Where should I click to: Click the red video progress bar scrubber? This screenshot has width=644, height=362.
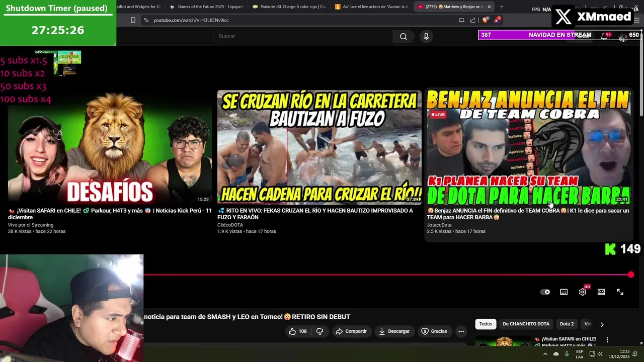pos(631,275)
